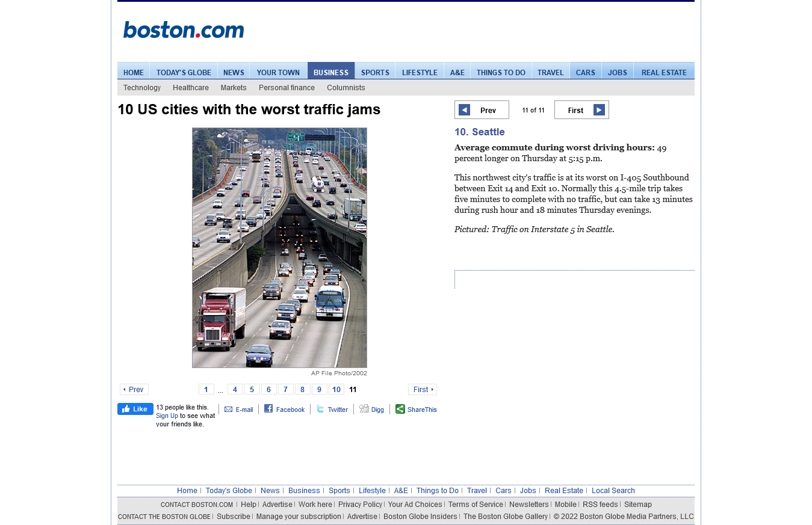Select the Sports navigation tab

tap(375, 71)
